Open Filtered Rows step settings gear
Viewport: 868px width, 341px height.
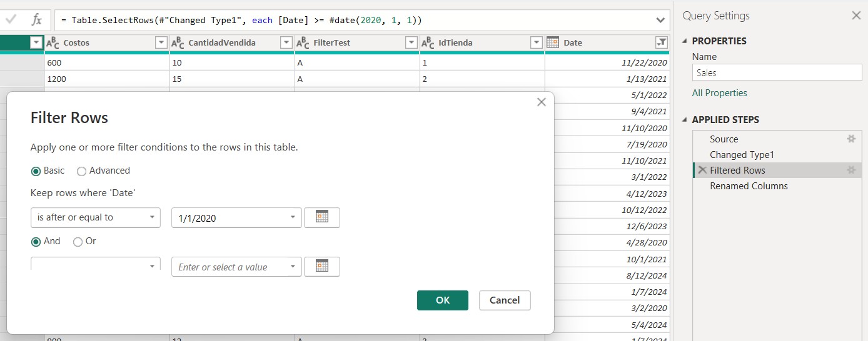point(850,170)
